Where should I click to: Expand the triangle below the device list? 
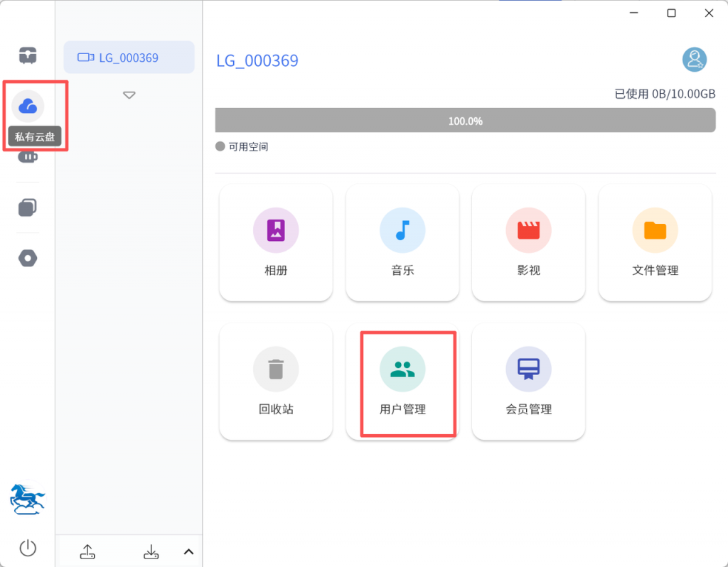pos(129,95)
